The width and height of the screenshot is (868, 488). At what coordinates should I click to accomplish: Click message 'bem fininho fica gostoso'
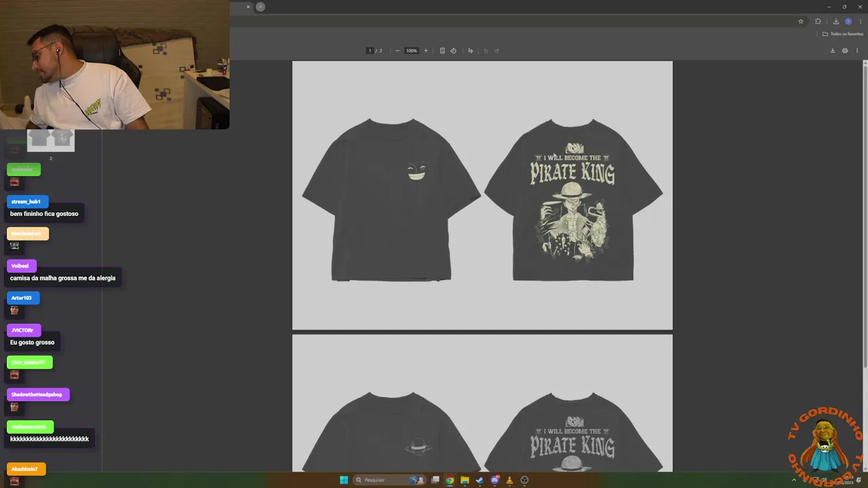(44, 213)
